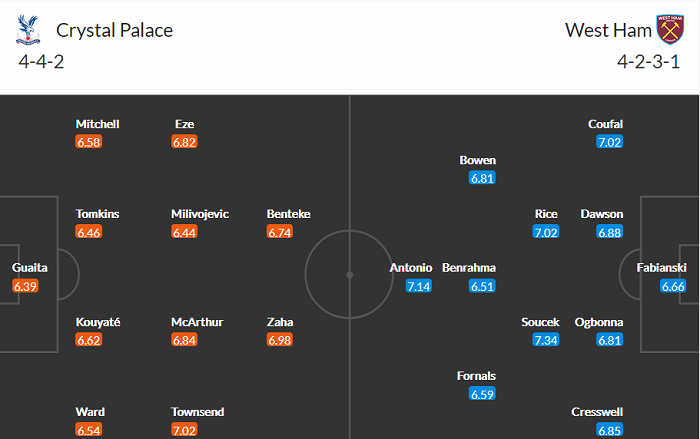
Task: Select McArthur on the pitch
Action: pos(197,322)
